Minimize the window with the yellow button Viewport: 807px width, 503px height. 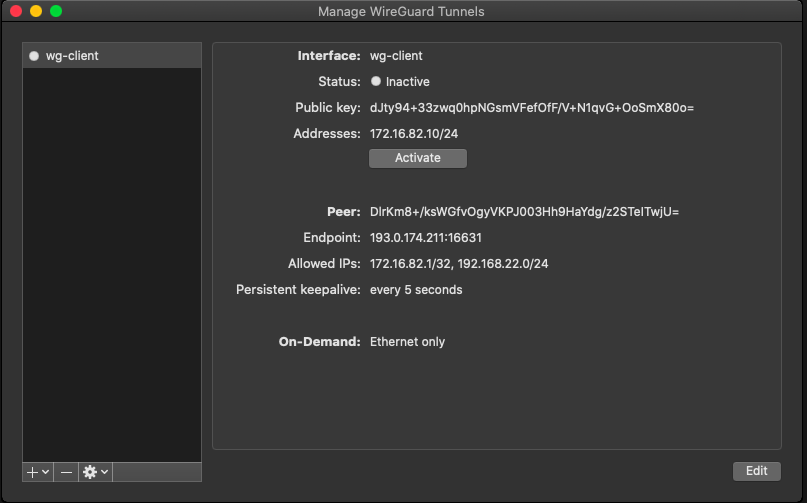click(36, 11)
